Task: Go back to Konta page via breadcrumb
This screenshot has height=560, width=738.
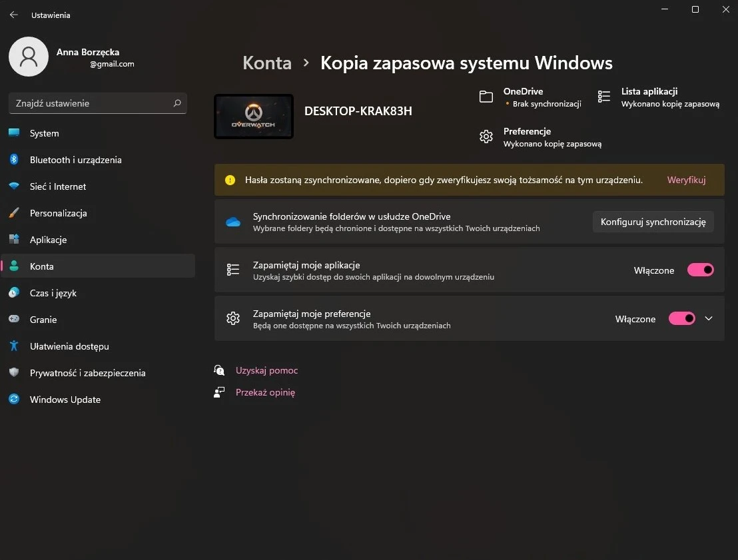Action: (x=266, y=63)
